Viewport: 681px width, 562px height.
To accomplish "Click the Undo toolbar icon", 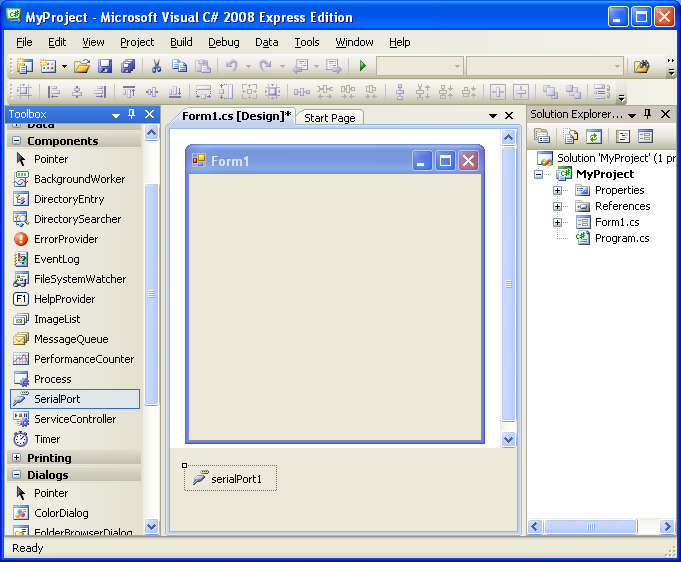I will coord(231,66).
